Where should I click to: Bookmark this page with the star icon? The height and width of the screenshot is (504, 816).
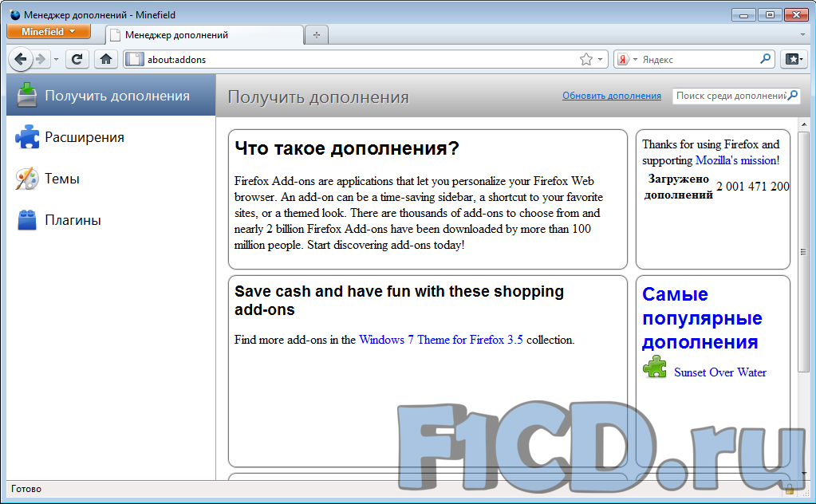click(x=586, y=59)
